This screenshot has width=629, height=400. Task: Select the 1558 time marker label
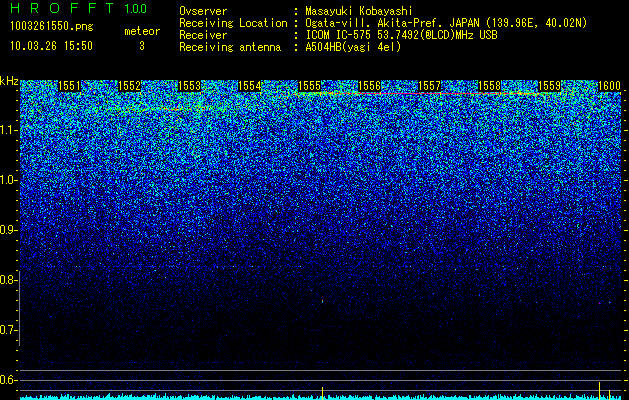pos(489,86)
